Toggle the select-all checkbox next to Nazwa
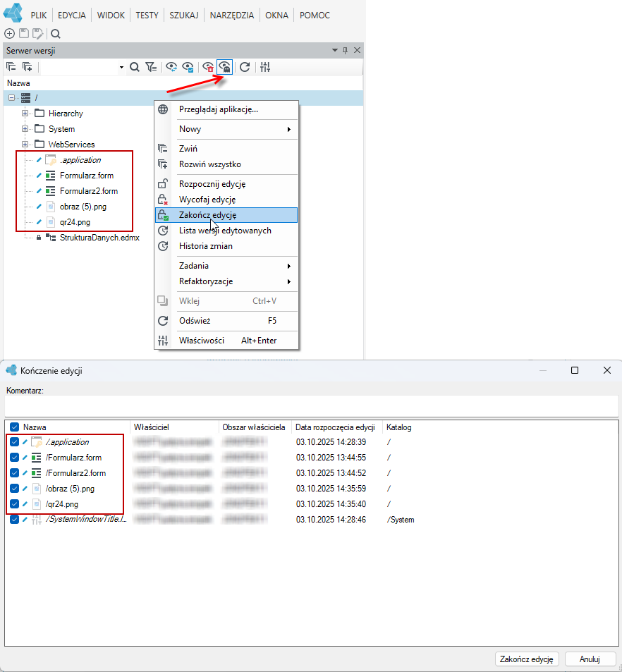Screen dimensions: 622x672 [x=15, y=427]
